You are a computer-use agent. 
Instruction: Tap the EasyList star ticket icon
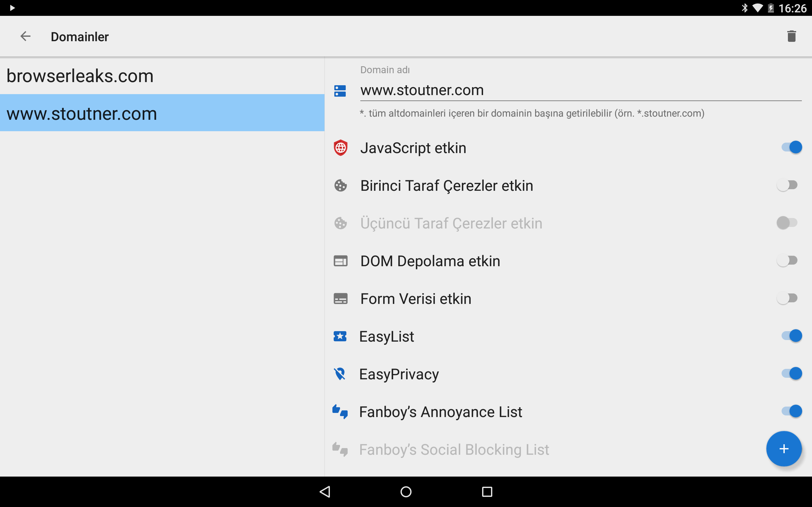pos(340,336)
